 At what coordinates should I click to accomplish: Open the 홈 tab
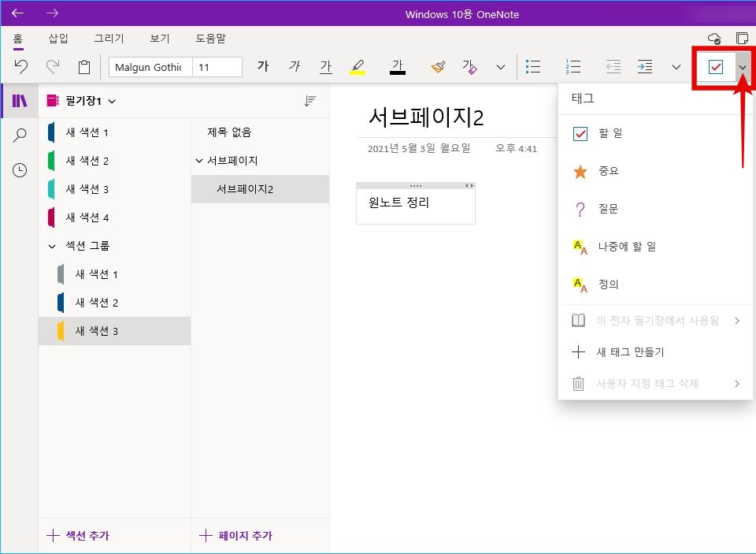pyautogui.click(x=18, y=39)
